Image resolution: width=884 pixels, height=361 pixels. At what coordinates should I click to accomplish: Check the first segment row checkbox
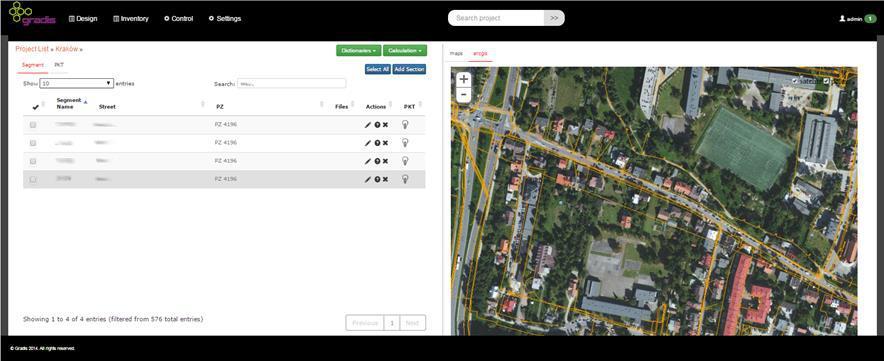[x=33, y=125]
